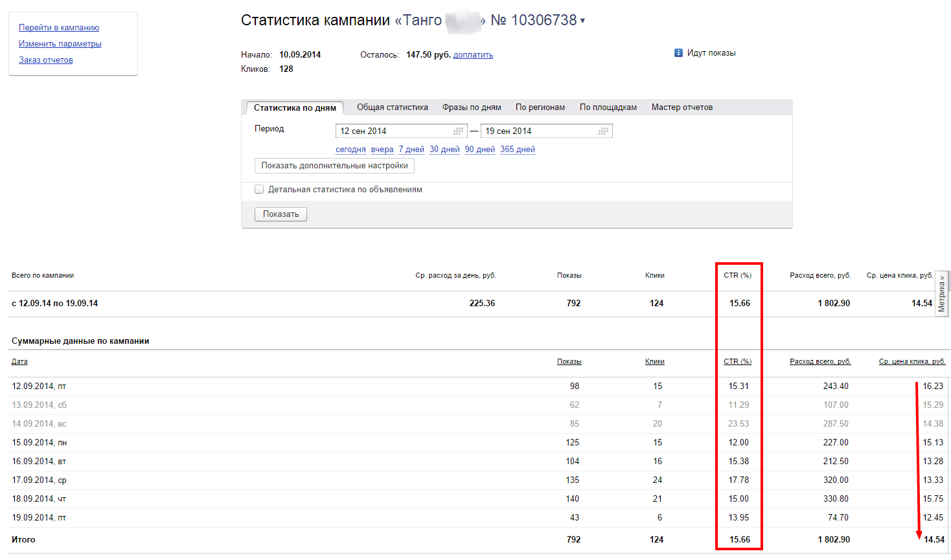Image resolution: width=951 pixels, height=560 pixels.
Task: Switch to Общая статистика tab
Action: [393, 107]
